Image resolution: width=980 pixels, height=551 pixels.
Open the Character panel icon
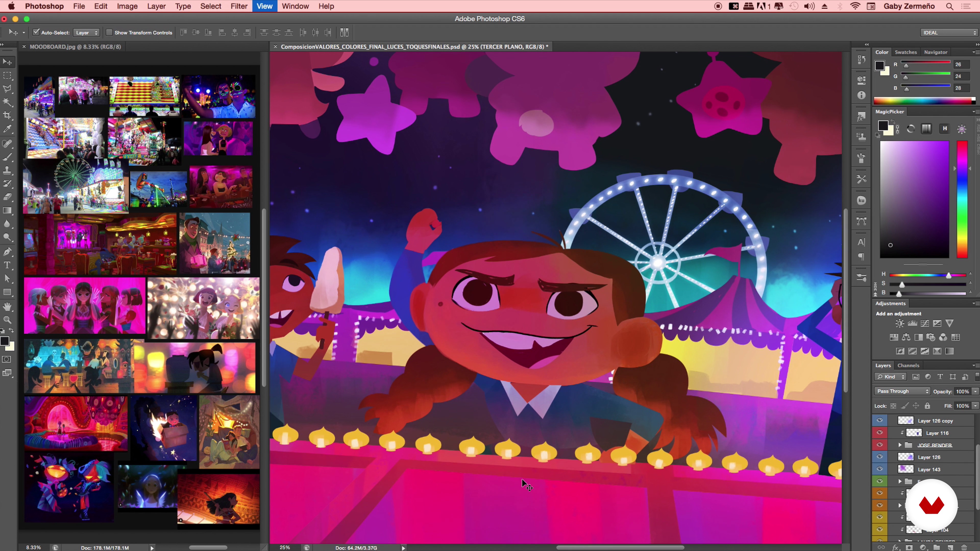click(x=862, y=242)
